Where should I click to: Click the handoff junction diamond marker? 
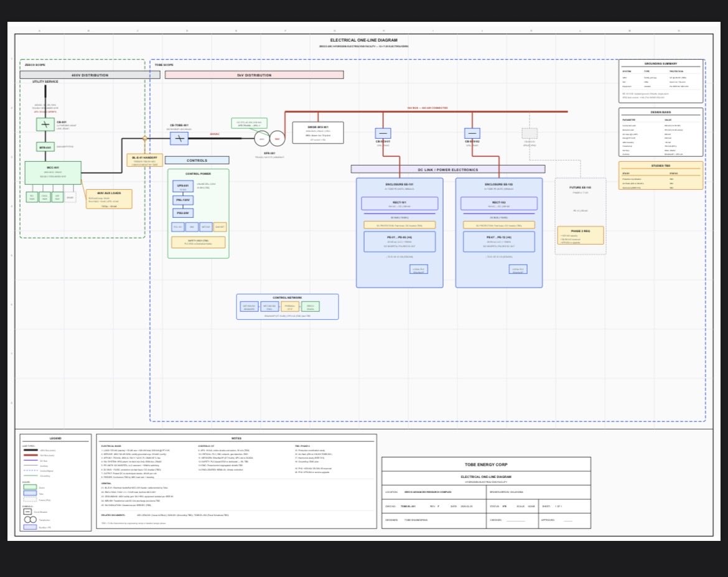(145, 138)
